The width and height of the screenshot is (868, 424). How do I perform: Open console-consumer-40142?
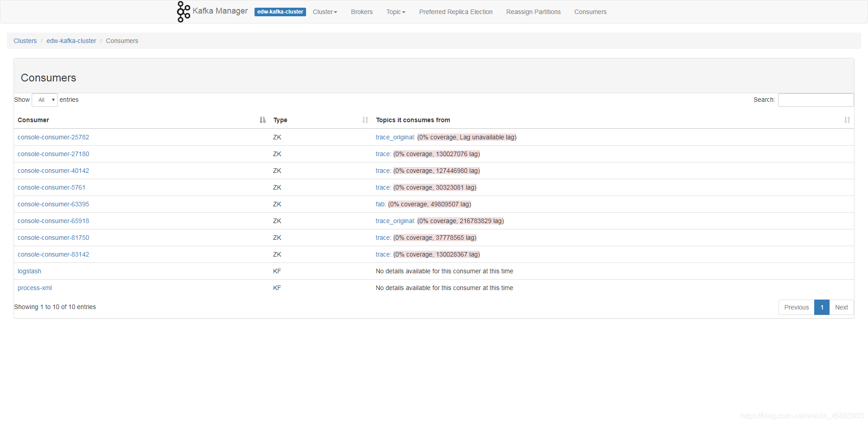(x=53, y=171)
